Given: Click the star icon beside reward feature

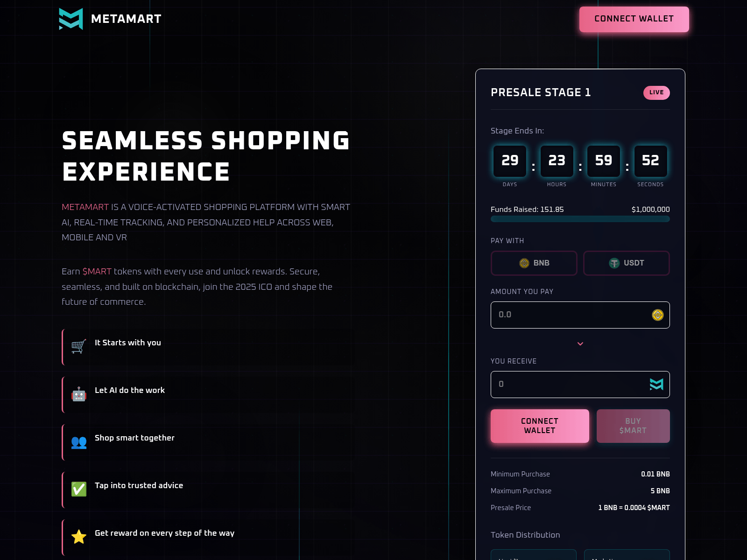Looking at the screenshot, I should [78, 537].
